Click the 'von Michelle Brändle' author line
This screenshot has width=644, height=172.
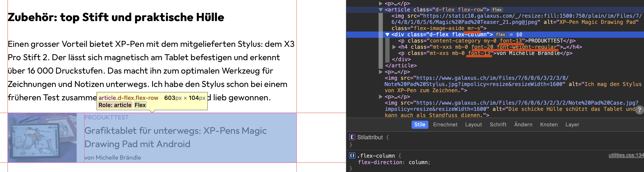point(113,157)
